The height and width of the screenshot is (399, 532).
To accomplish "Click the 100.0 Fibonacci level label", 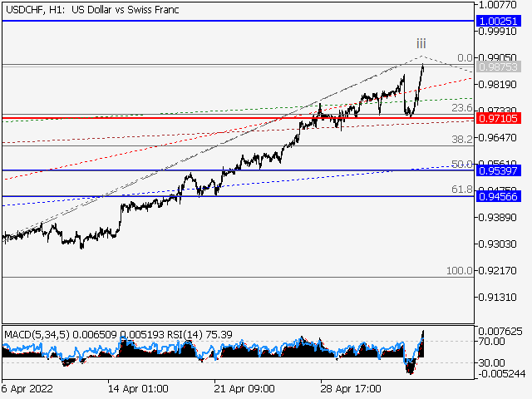I will pyautogui.click(x=460, y=270).
